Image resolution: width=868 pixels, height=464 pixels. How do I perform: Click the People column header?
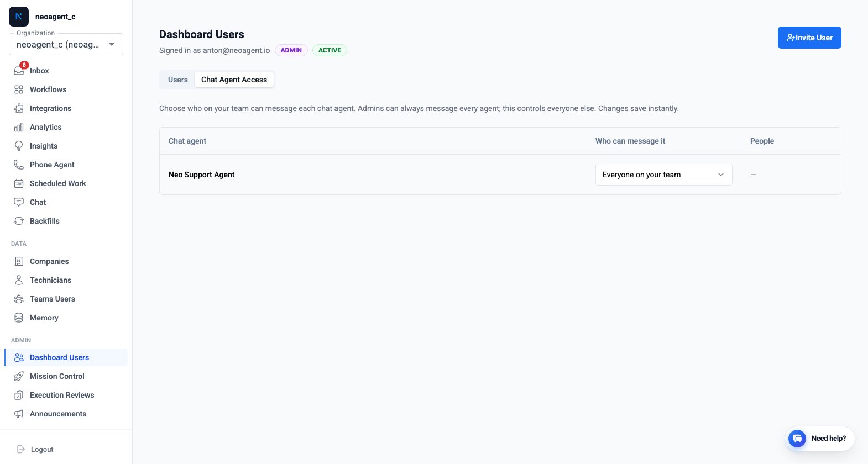tap(762, 141)
